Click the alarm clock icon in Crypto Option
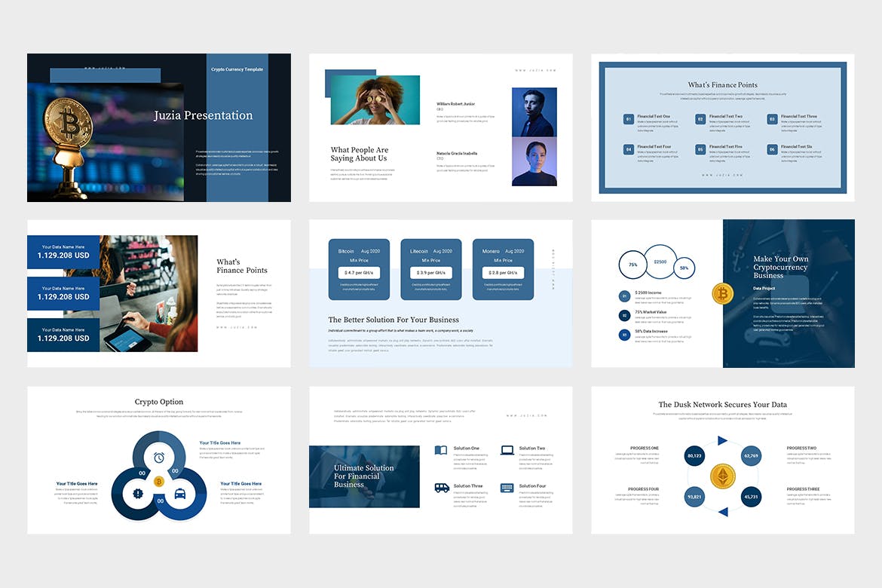The image size is (882, 588). click(159, 458)
